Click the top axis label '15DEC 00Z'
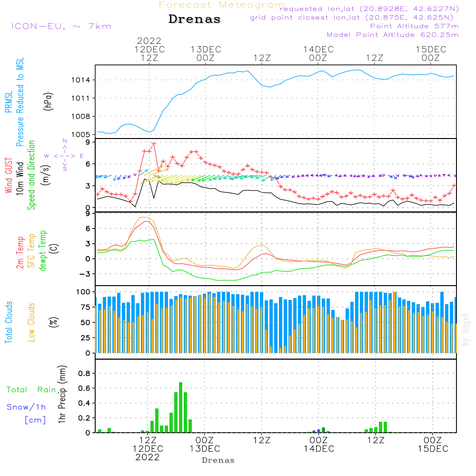Viewport: 476px width, 476px height. tap(431, 54)
